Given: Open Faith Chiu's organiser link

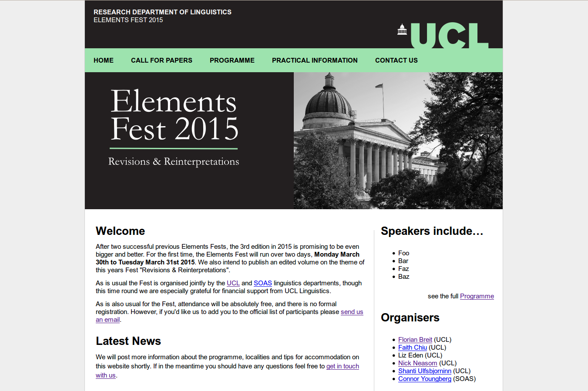Looking at the screenshot, I should click(413, 348).
